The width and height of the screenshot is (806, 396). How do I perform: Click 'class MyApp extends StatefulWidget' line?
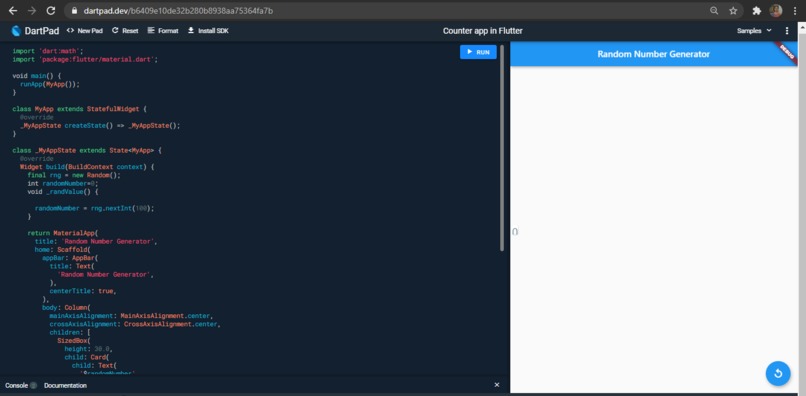pos(80,109)
